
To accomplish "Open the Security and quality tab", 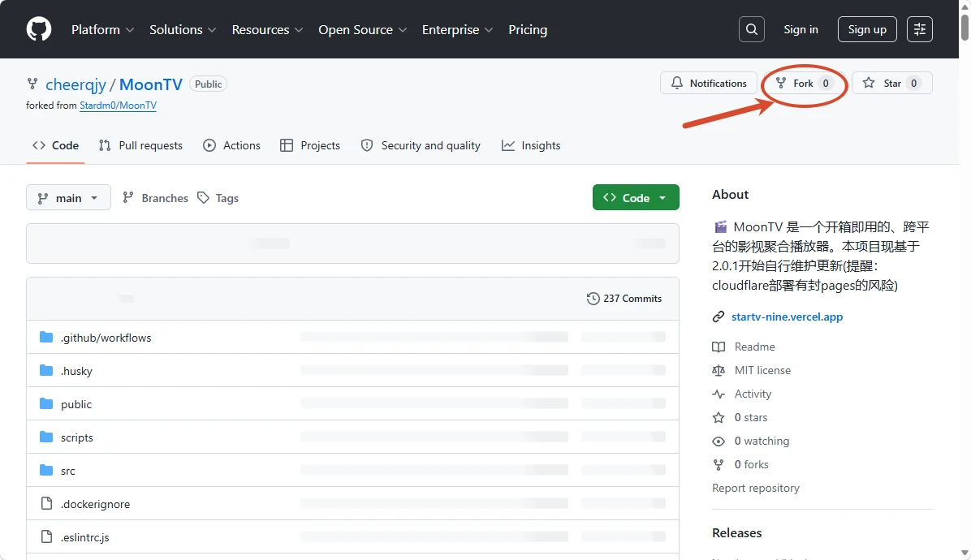I will pyautogui.click(x=421, y=145).
